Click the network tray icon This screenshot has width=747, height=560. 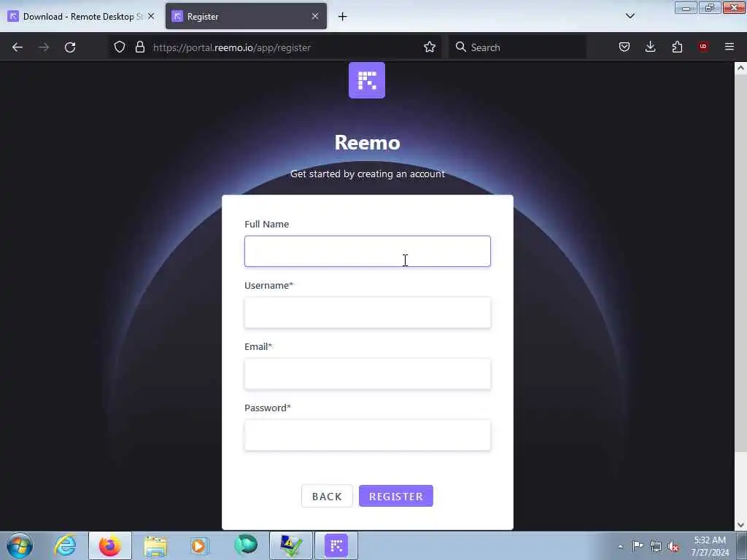(x=656, y=546)
